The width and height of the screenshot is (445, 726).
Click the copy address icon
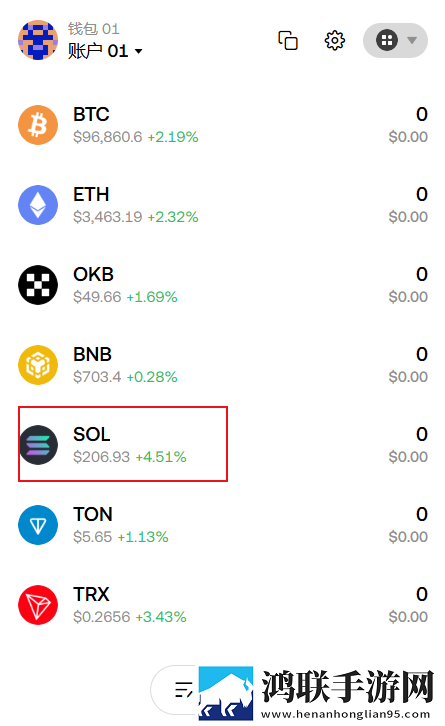coord(288,40)
